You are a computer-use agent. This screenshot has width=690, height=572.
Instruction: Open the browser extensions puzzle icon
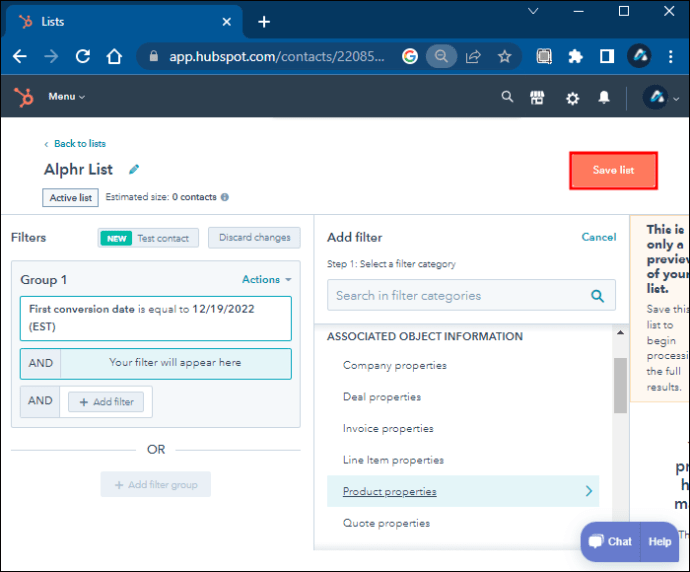click(x=575, y=56)
